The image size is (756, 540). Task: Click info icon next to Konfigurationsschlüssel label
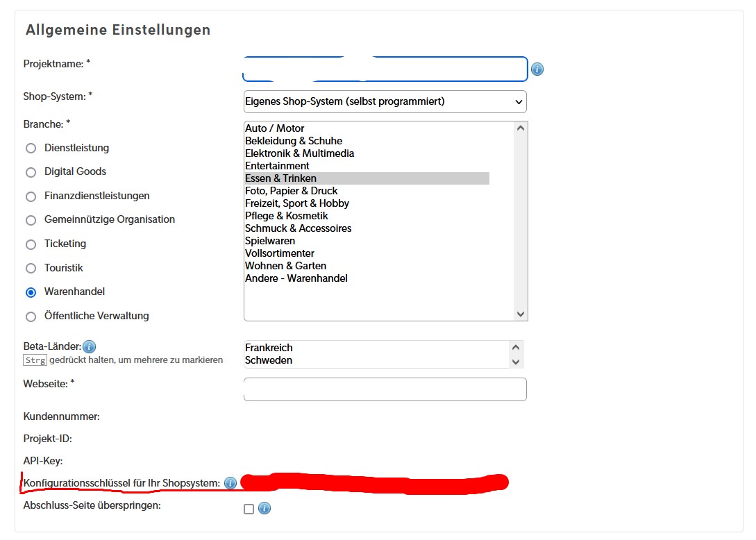coord(230,483)
